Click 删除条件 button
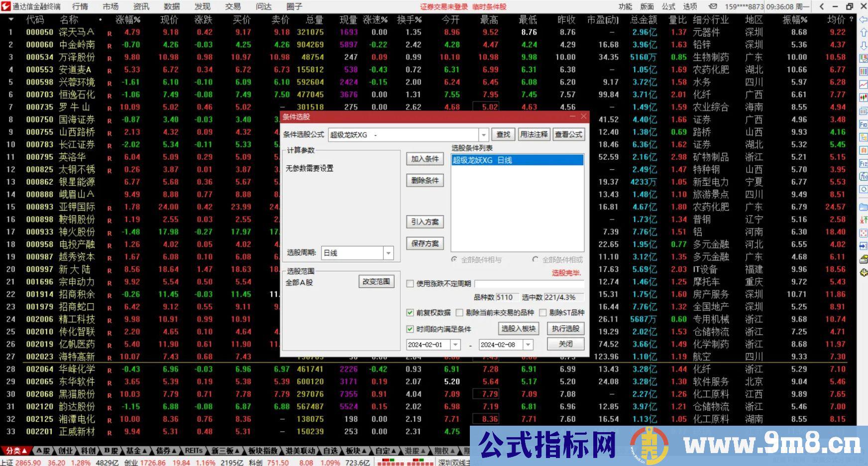The image size is (868, 466). tap(425, 180)
